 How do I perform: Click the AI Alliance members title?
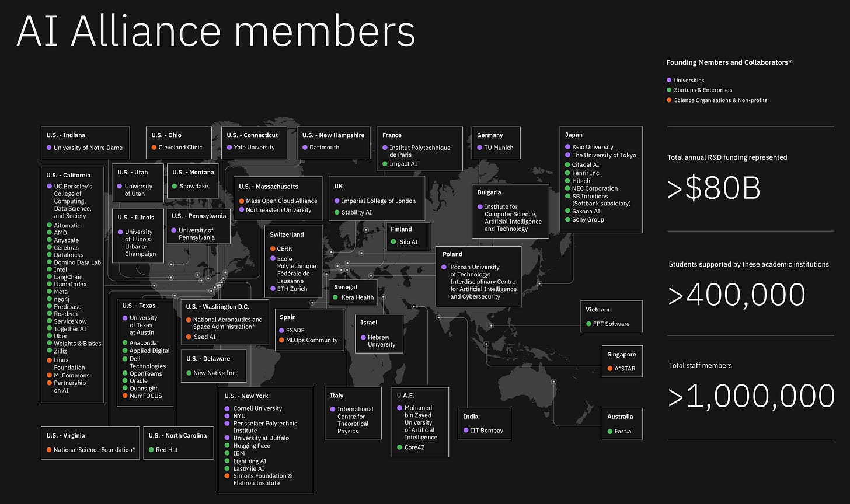[215, 31]
